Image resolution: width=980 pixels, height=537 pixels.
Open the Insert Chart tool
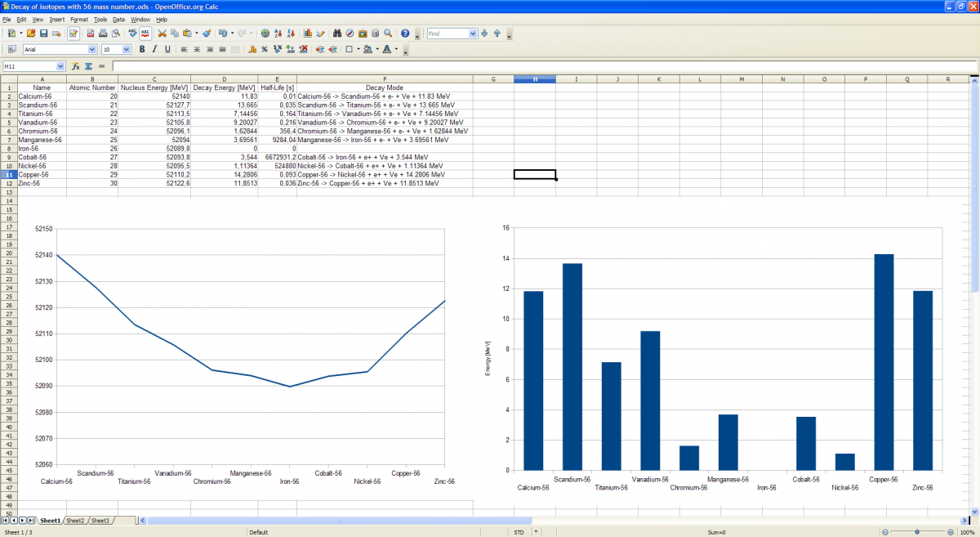(x=308, y=34)
